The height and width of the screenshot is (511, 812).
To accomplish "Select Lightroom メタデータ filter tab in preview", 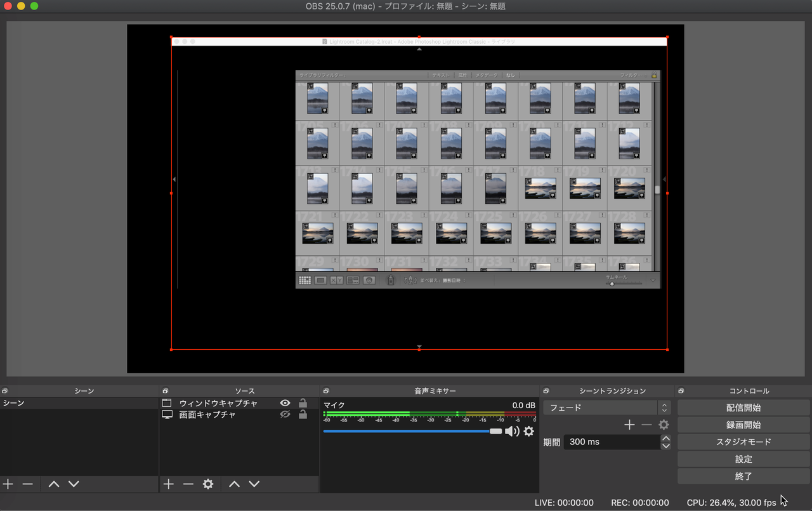I will tap(487, 75).
